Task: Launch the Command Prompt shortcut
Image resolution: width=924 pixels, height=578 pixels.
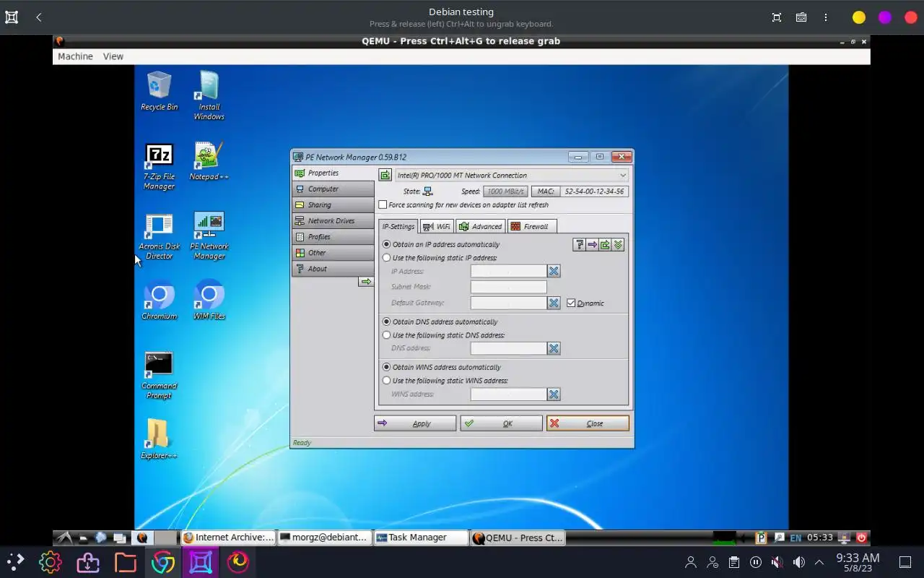Action: [159, 375]
